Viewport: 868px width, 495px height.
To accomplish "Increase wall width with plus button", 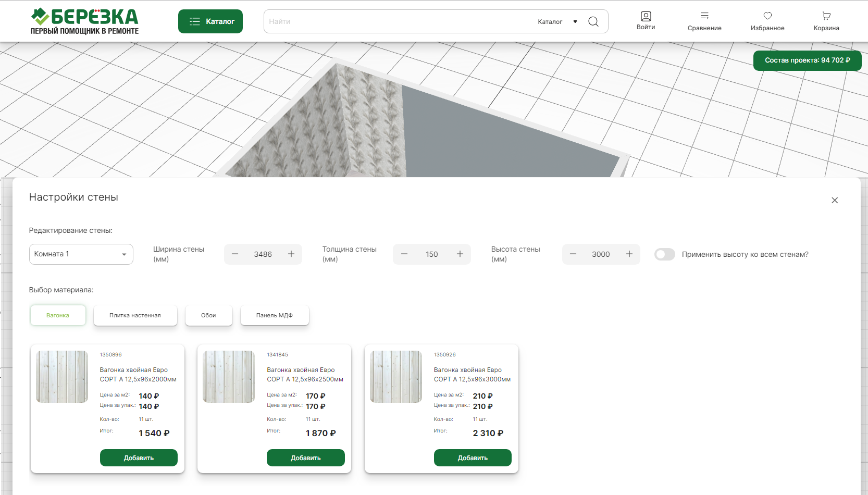I will click(291, 254).
